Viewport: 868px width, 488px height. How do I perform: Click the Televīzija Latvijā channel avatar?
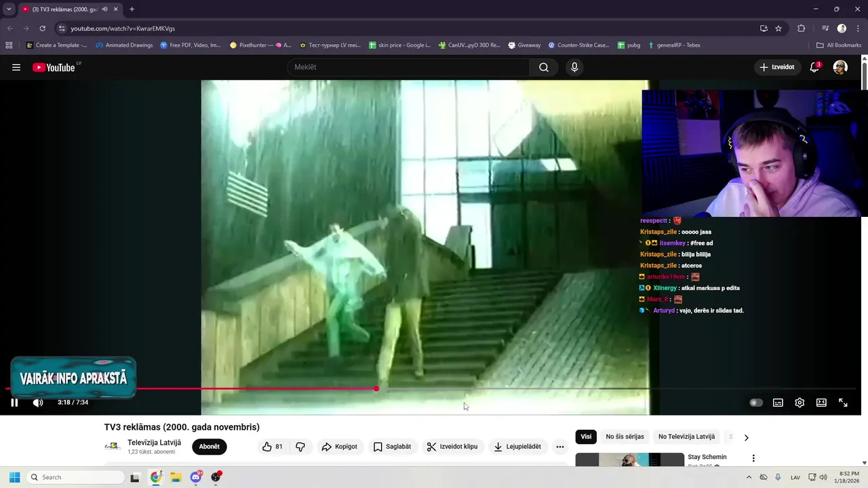(x=113, y=447)
